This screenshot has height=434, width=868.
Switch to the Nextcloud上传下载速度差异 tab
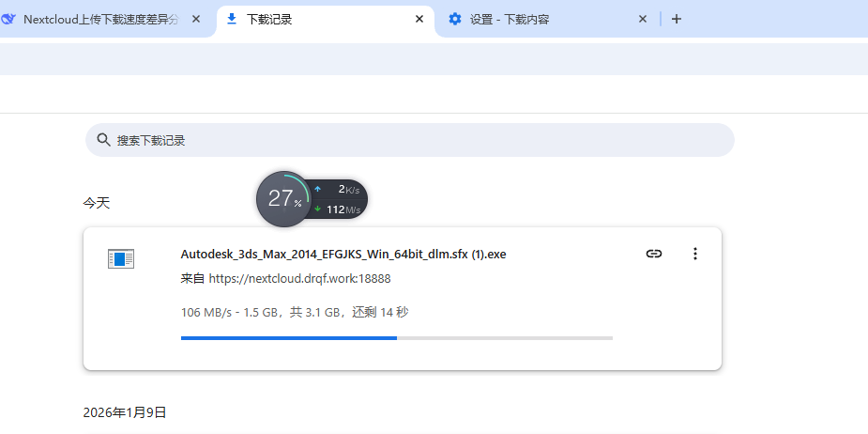pyautogui.click(x=101, y=20)
